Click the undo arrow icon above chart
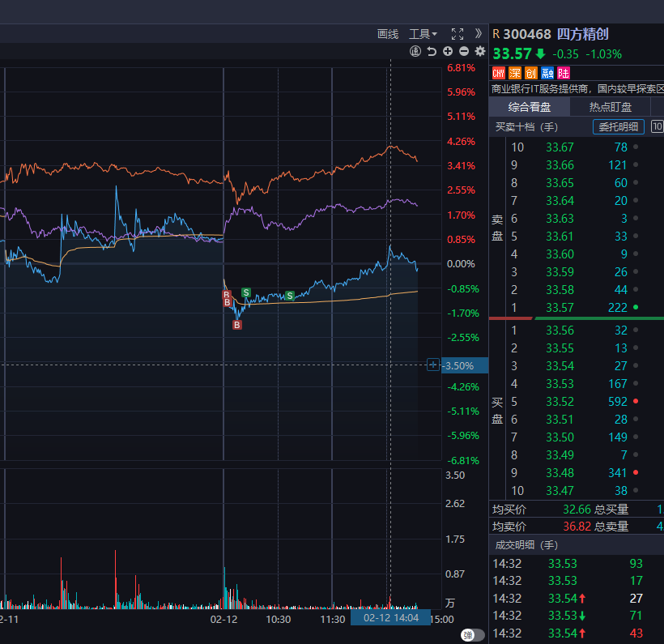Screen dimensions: 664x644 (x=432, y=52)
